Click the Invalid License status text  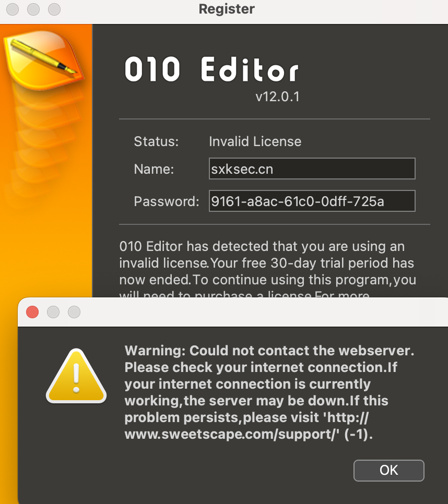pos(255,141)
